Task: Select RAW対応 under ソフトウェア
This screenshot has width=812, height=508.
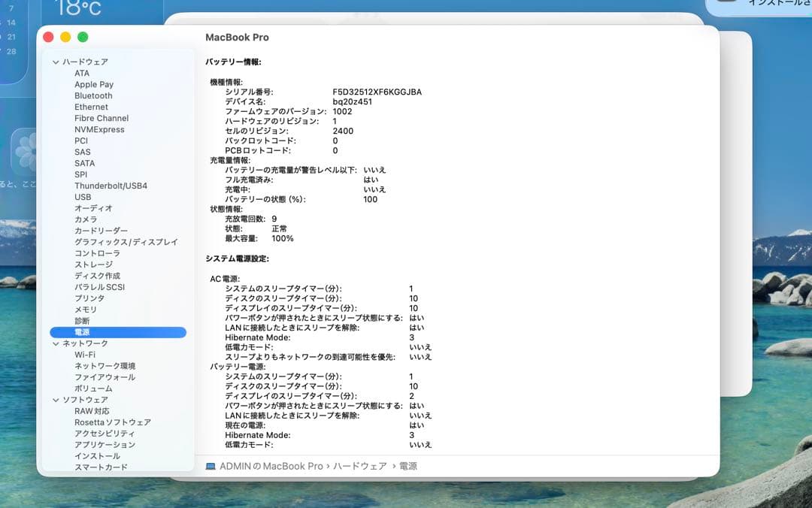Action: (x=92, y=412)
